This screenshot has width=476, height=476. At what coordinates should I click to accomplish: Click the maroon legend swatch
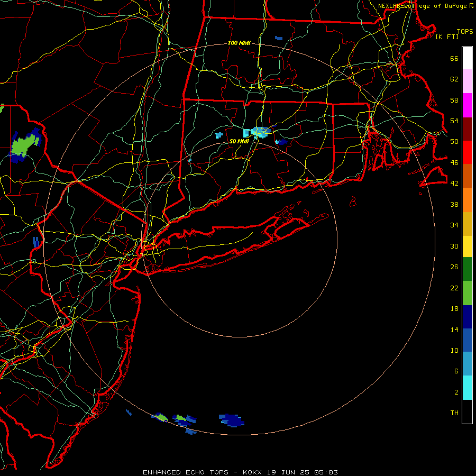tap(467, 129)
